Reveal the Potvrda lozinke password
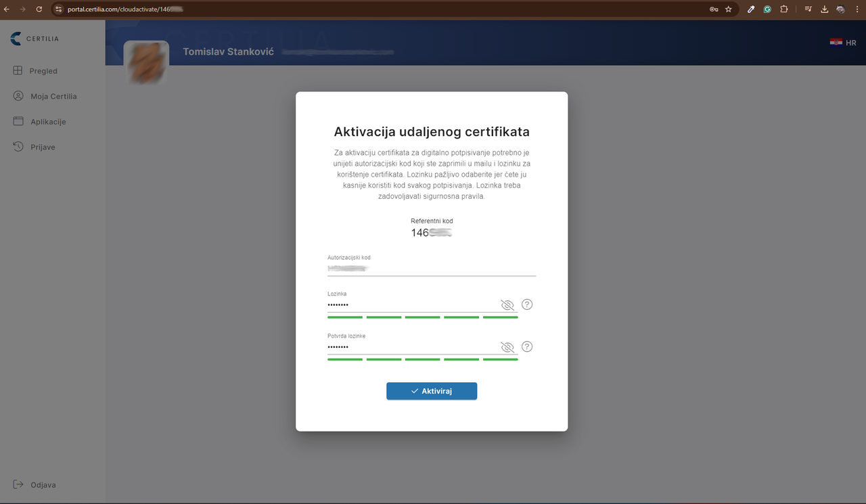 coord(507,347)
